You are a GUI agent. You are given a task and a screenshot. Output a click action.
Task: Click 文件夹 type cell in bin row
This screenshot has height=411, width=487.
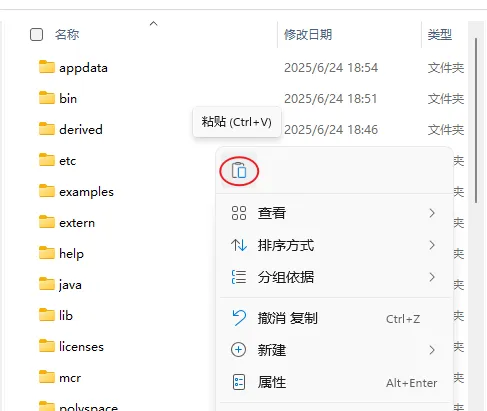[x=446, y=99]
